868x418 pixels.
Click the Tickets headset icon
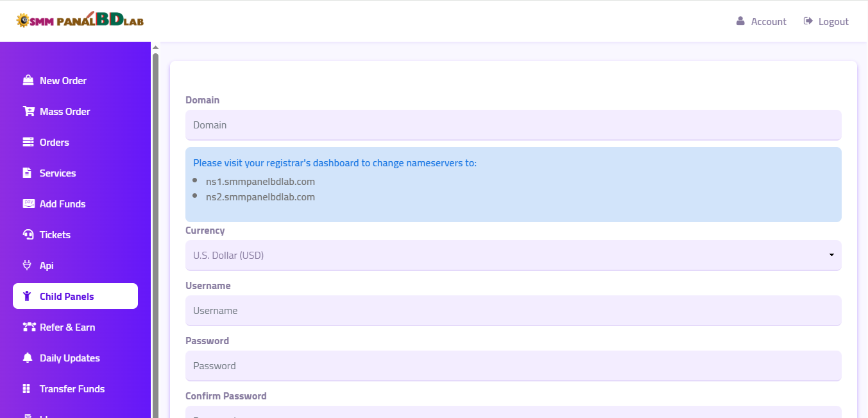(28, 234)
